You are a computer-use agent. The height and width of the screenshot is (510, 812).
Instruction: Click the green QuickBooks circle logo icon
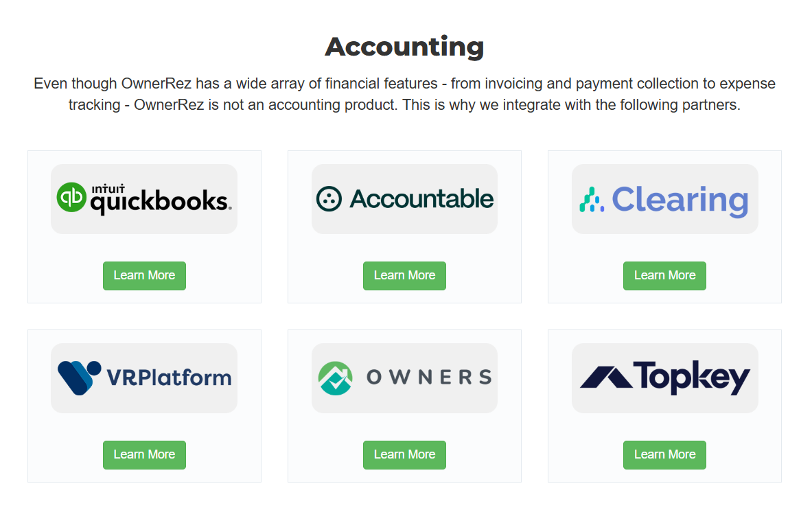(x=71, y=197)
